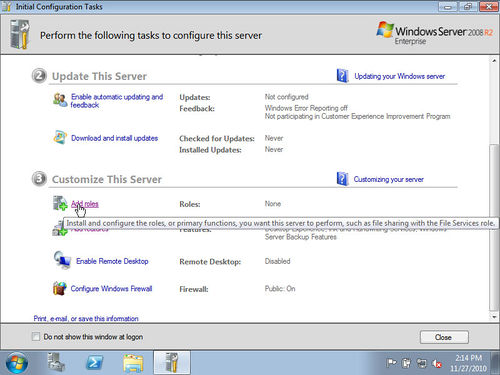Open Enable Remote Desktop link
The image size is (500, 375).
(112, 261)
